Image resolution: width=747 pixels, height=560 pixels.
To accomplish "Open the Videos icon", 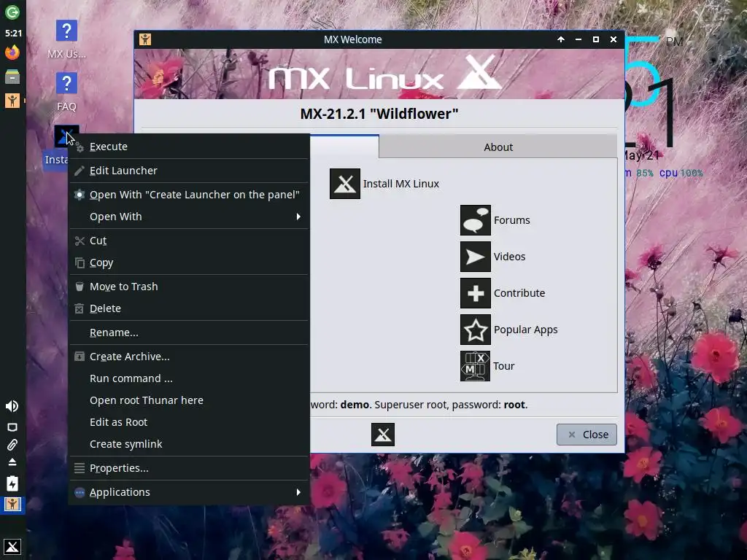I will click(x=475, y=257).
